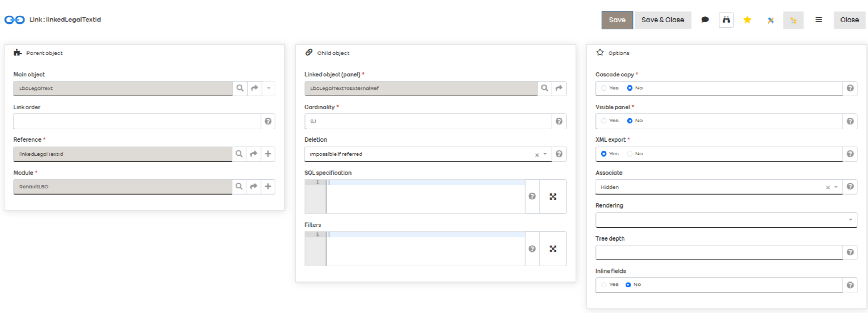This screenshot has height=313, width=868.
Task: Click the yellow star favorite icon
Action: [x=747, y=20]
